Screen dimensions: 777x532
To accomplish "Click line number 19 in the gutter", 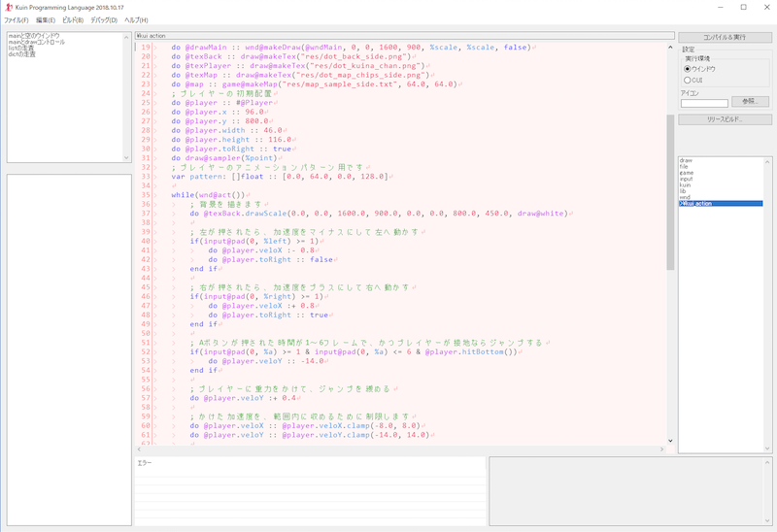I will [x=145, y=47].
